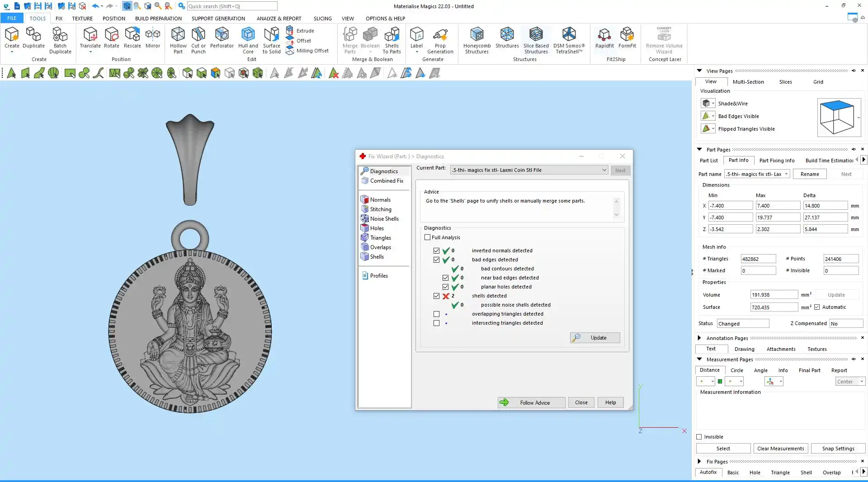This screenshot has width=868, height=482.
Task: Open Holes page in Fix Wizard
Action: [x=377, y=228]
